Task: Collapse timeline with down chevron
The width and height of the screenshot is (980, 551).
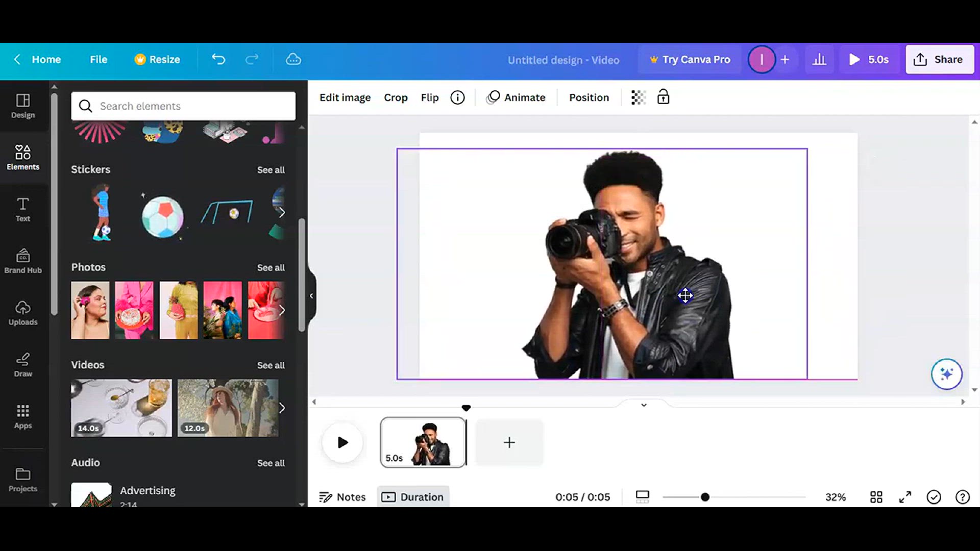Action: 644,405
